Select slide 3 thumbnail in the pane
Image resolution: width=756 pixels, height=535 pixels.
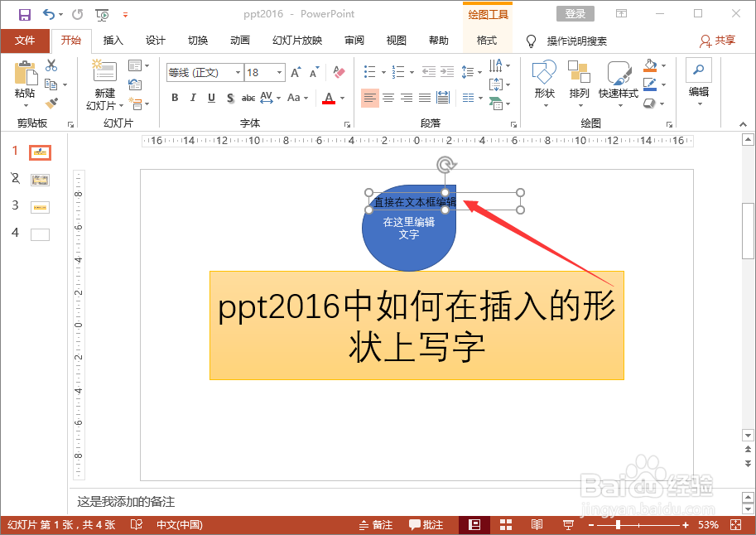39,207
